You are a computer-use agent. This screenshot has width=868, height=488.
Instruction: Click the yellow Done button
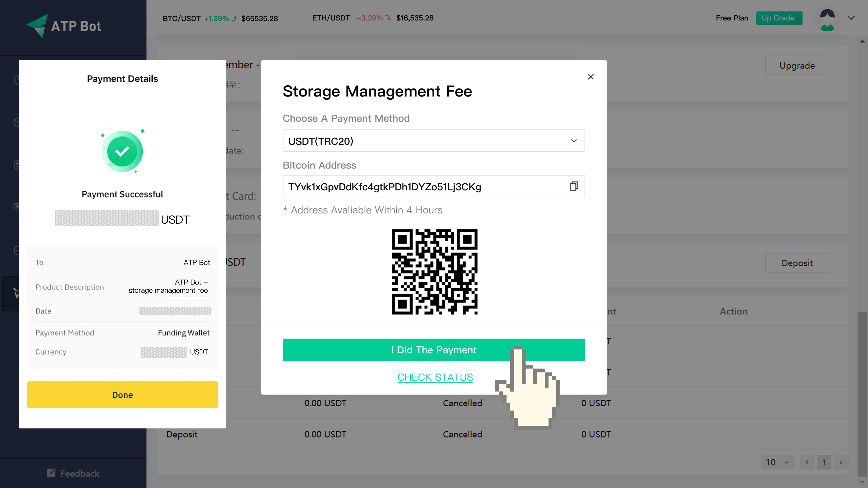[122, 395]
